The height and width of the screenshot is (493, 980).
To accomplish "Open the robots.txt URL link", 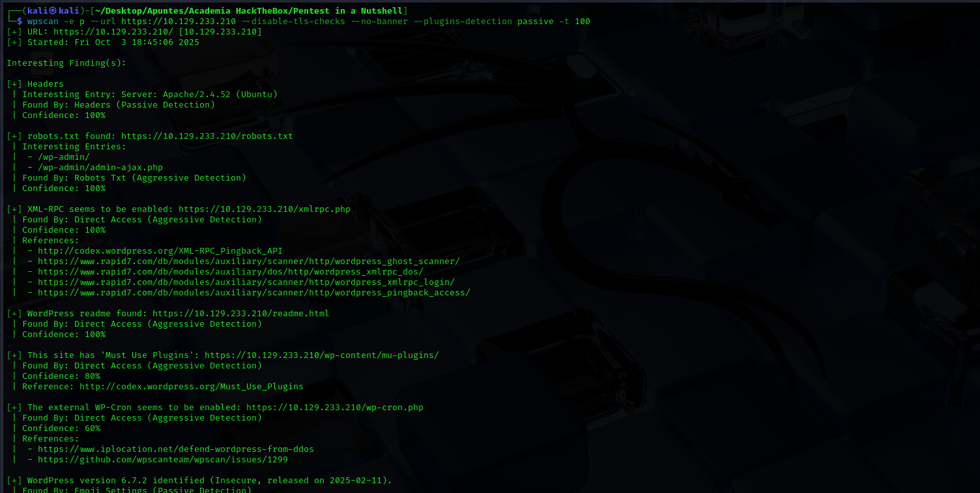I will pos(207,136).
